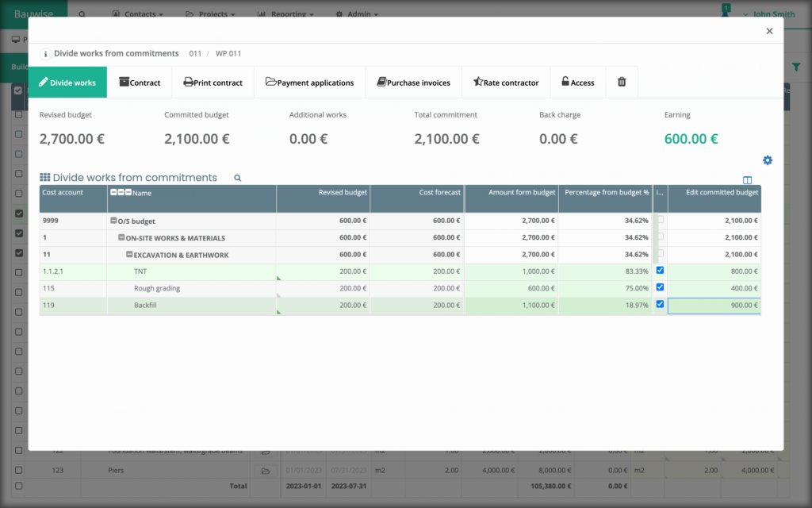
Task: Click the grid icon before table title
Action: (45, 177)
